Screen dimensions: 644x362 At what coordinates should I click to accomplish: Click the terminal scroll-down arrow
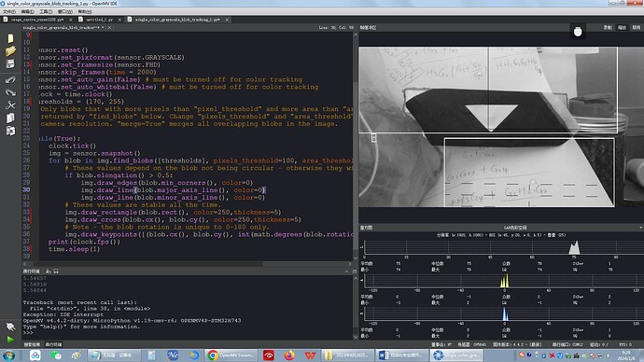tap(356, 337)
